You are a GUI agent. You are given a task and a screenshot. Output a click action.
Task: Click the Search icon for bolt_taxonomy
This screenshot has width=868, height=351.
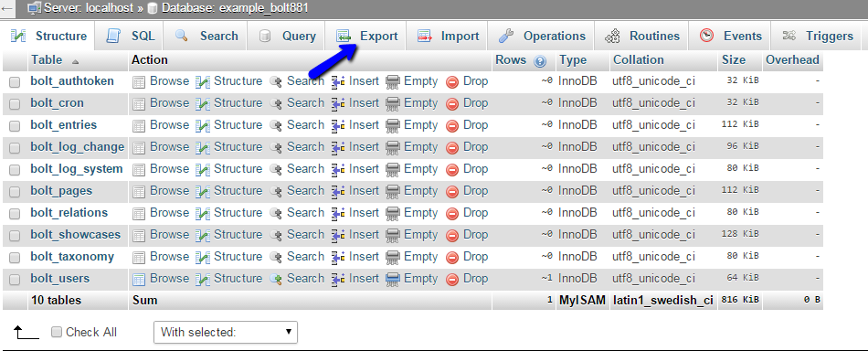[276, 258]
